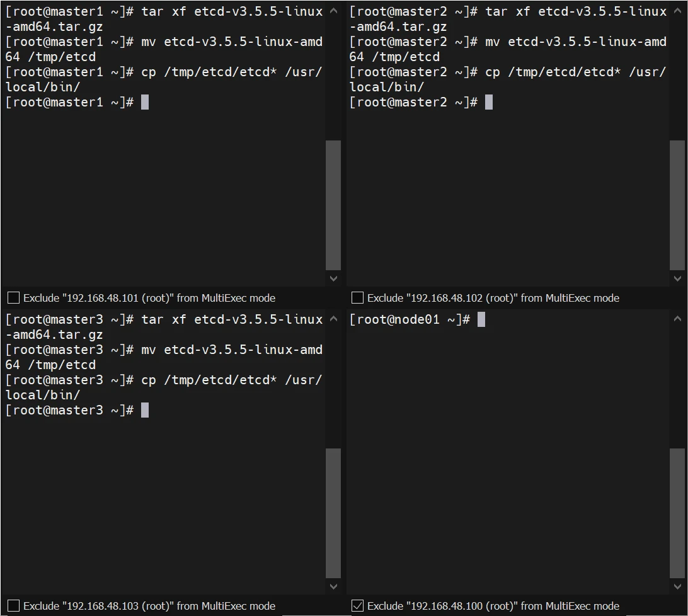
Task: Hit scroll-down arrow in master3 terminal
Action: (333, 586)
